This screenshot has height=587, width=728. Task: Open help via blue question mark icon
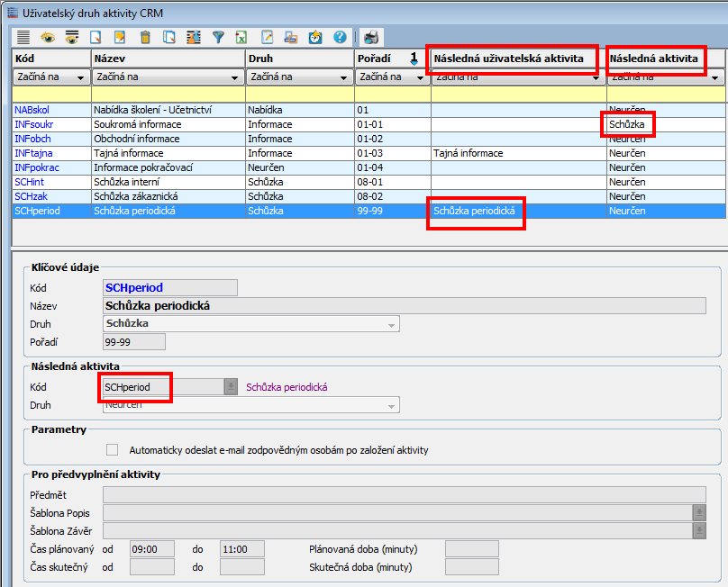pyautogui.click(x=340, y=37)
